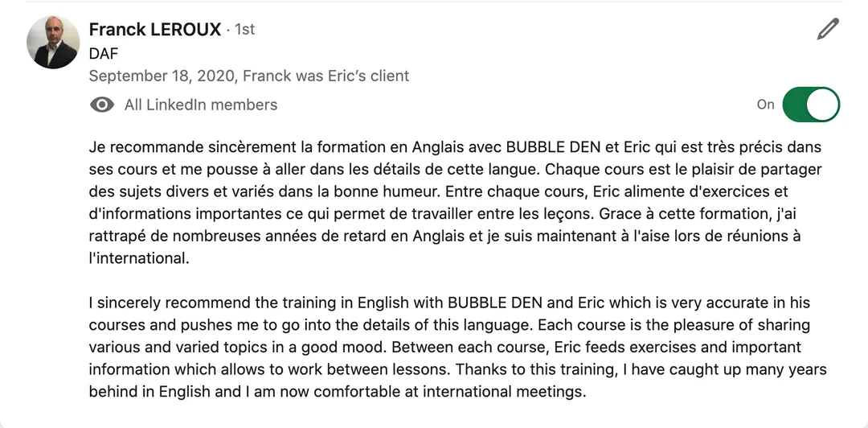Click the eye visibility icon

point(102,105)
